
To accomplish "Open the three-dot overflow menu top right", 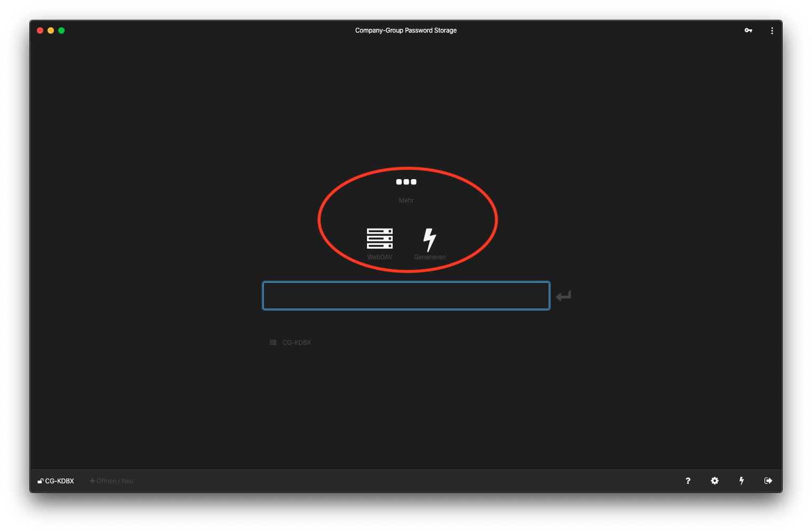I will pyautogui.click(x=772, y=30).
